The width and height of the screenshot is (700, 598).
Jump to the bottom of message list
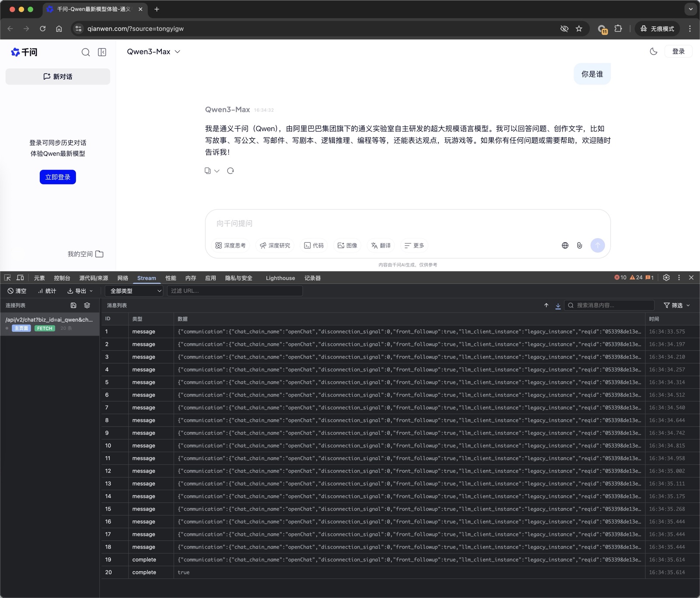point(558,306)
